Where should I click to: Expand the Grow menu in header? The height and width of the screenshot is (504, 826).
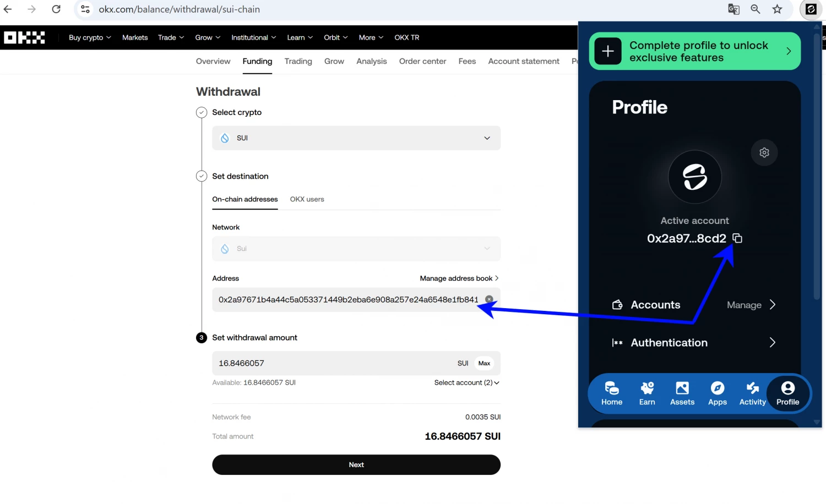click(x=208, y=37)
